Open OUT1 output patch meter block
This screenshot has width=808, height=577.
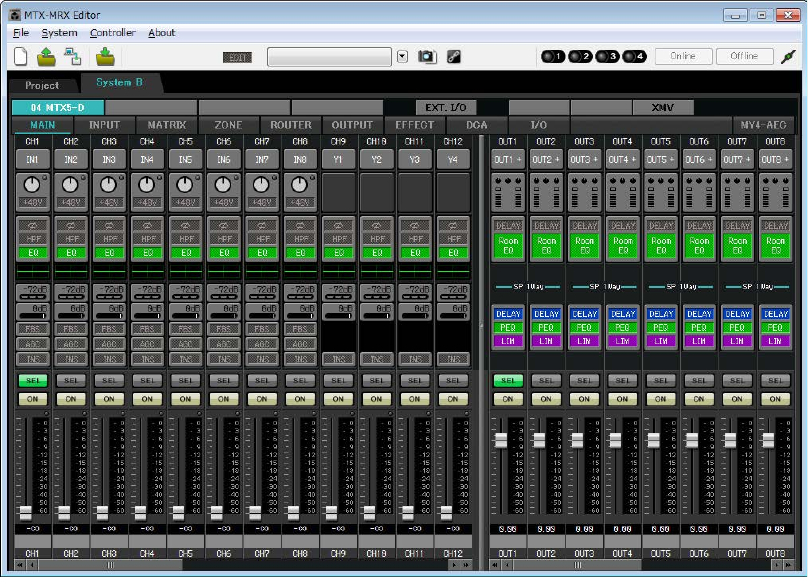pos(508,193)
